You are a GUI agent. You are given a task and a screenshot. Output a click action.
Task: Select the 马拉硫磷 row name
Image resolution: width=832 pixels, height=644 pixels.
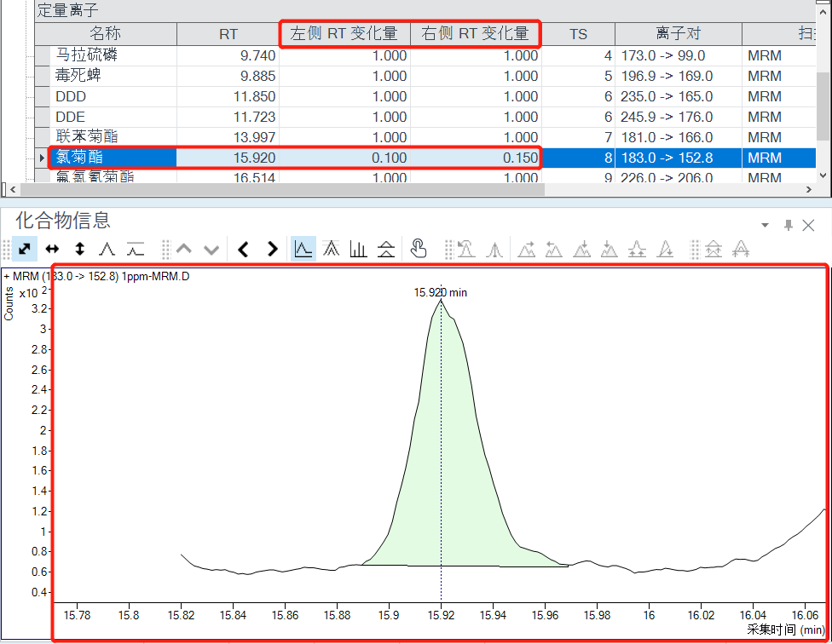pyautogui.click(x=86, y=55)
